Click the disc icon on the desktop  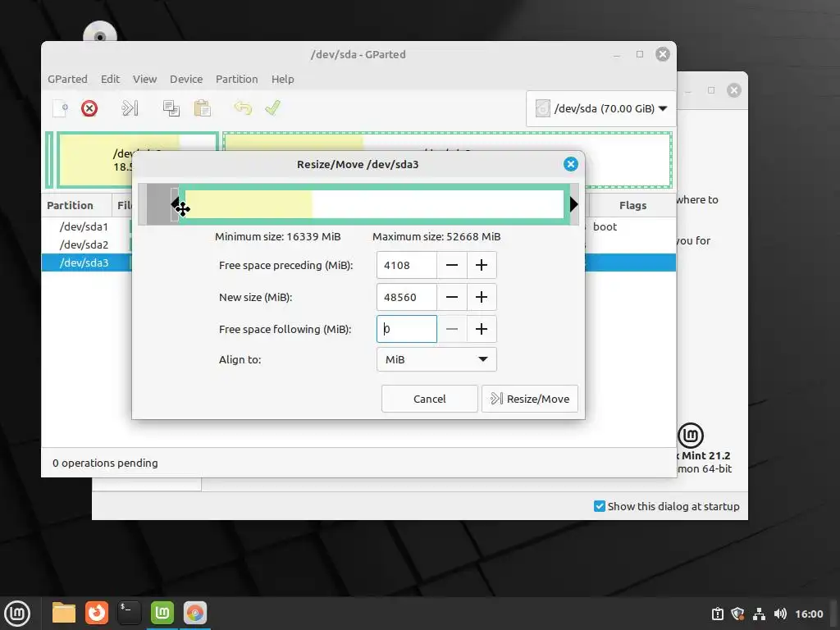click(x=99, y=32)
